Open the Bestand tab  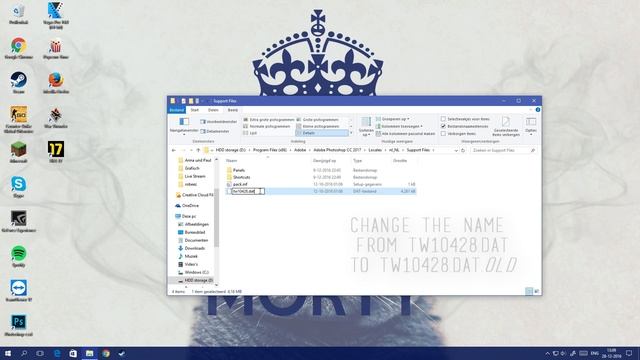click(177, 110)
